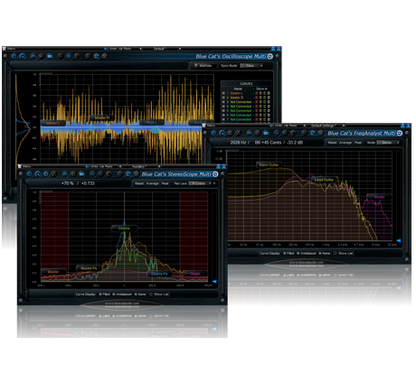
Task: Click the blue up-chevron icon in the FreqAnalyst toolbar
Action: (249, 133)
